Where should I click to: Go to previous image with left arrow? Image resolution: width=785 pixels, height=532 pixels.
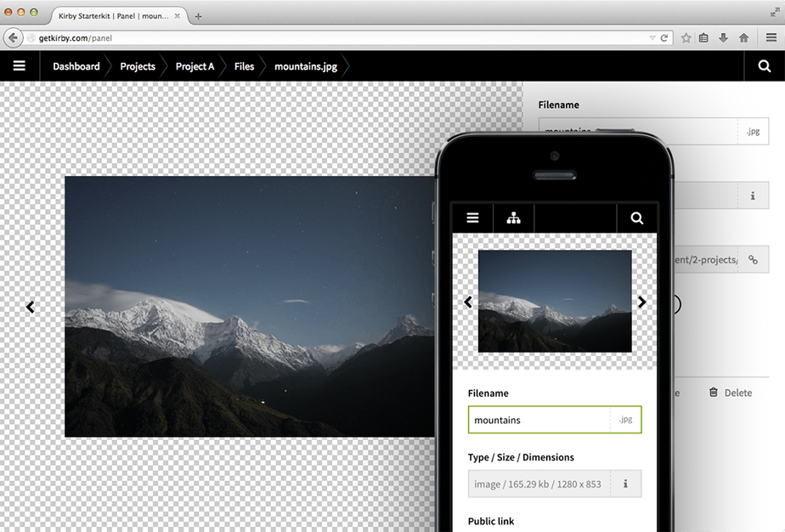click(31, 307)
